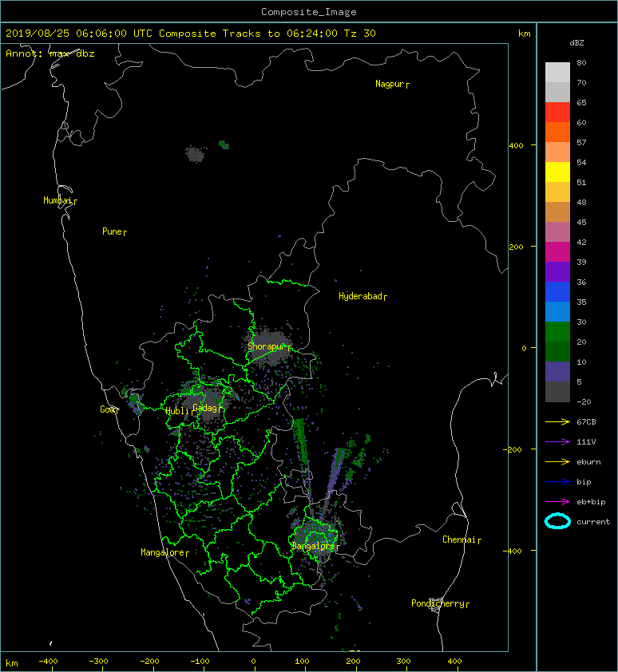The image size is (618, 672).
Task: Click the 'Annot: max dbz' annotation label
Action: tap(50, 53)
